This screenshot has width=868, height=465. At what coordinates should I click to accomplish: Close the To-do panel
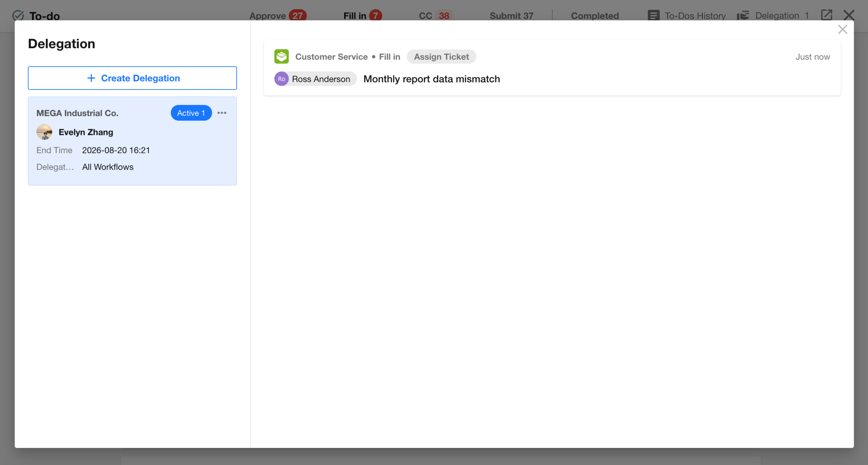pos(849,15)
